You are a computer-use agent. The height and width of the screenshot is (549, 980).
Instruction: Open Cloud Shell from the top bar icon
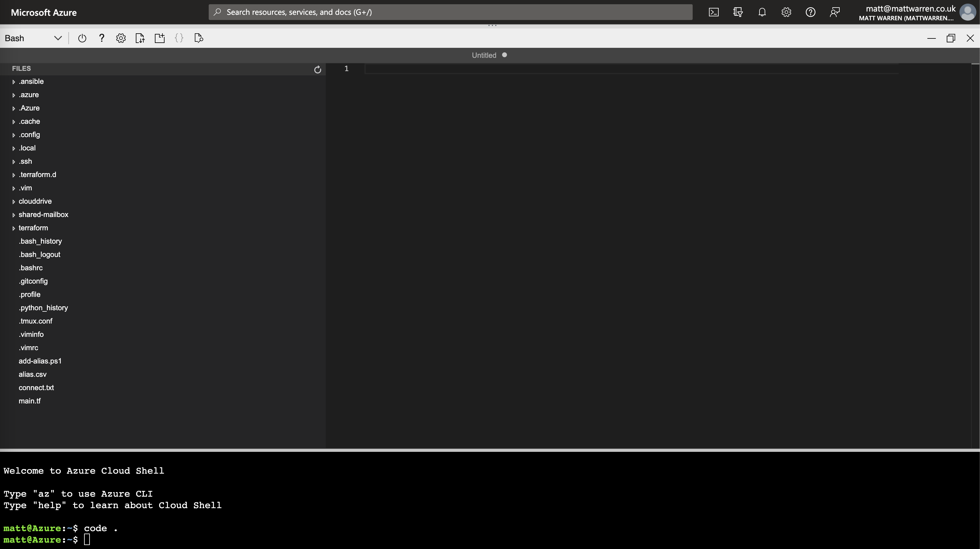(714, 12)
